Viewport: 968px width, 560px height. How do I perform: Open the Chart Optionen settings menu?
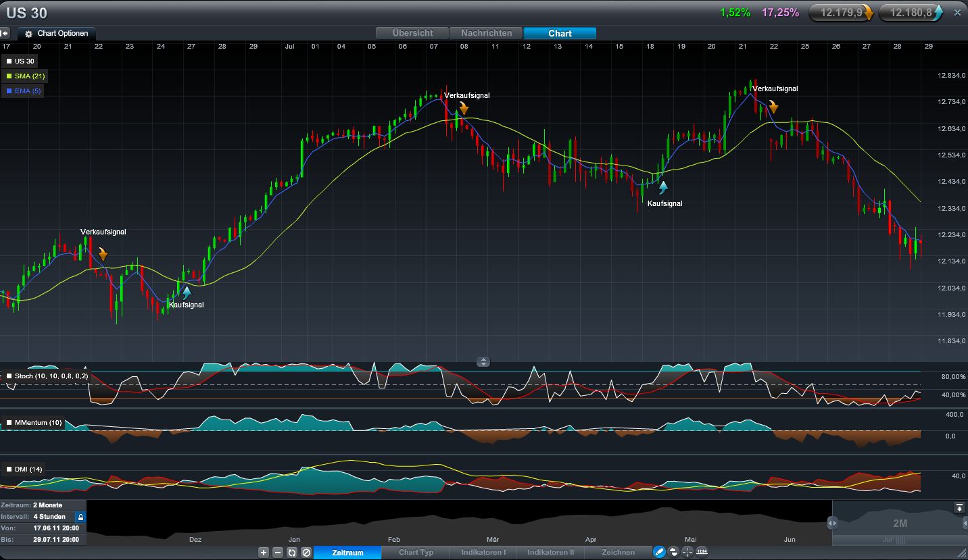click(56, 32)
